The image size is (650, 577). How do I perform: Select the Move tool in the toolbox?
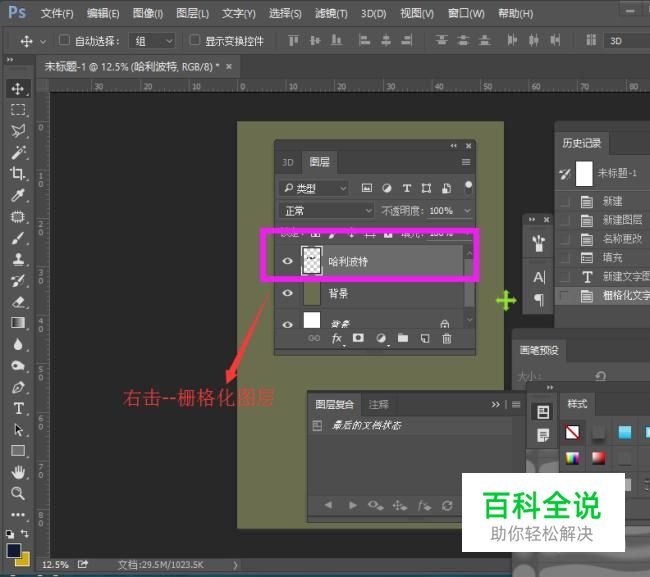pos(17,89)
